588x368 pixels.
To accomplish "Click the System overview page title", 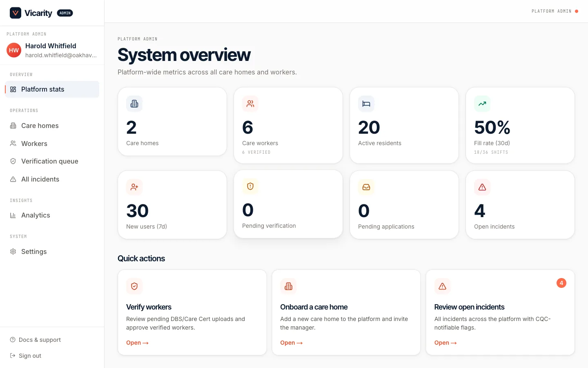I will click(x=184, y=55).
